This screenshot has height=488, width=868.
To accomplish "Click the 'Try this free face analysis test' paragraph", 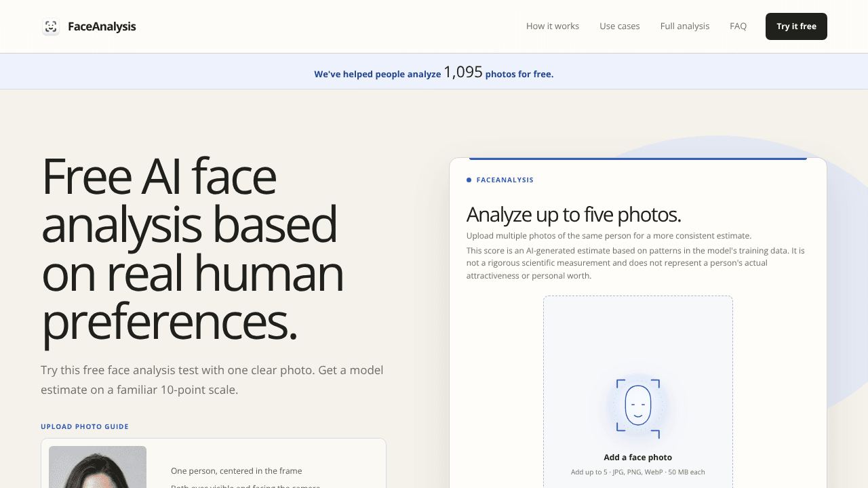I will 212,380.
